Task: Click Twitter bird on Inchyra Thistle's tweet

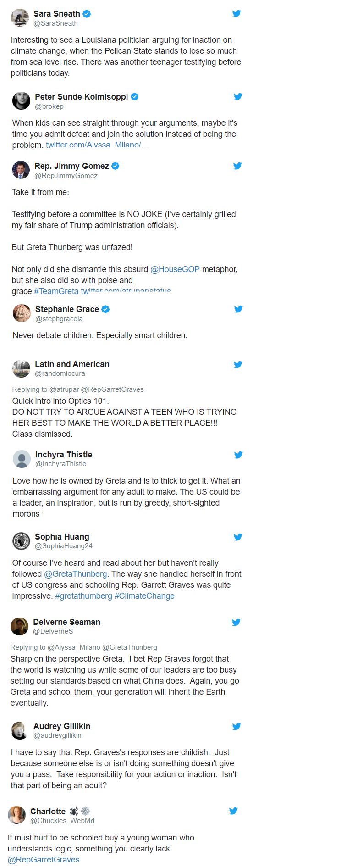Action: 238,455
